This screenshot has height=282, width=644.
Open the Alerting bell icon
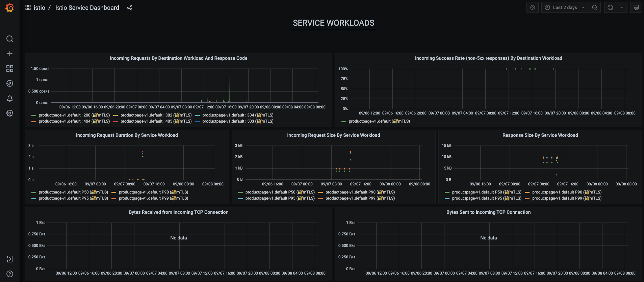tap(10, 98)
